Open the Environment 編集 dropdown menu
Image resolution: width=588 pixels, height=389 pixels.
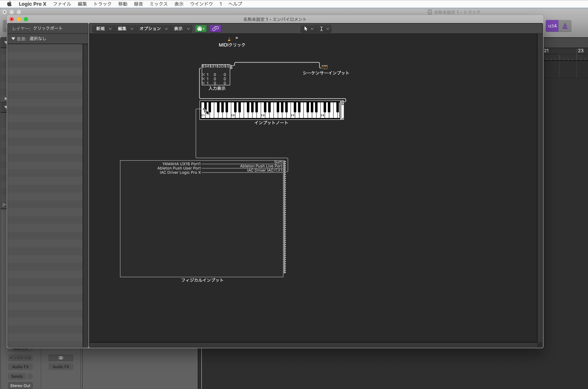[x=125, y=29]
